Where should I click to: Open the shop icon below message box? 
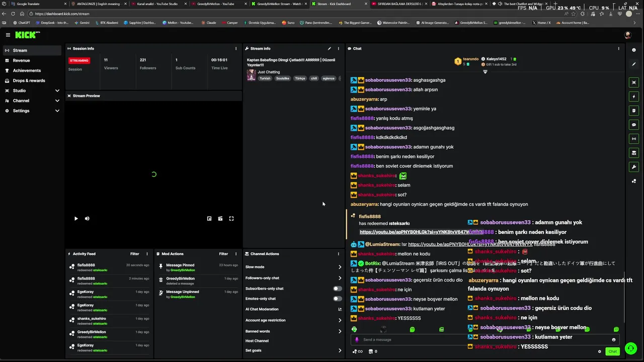pyautogui.click(x=371, y=351)
